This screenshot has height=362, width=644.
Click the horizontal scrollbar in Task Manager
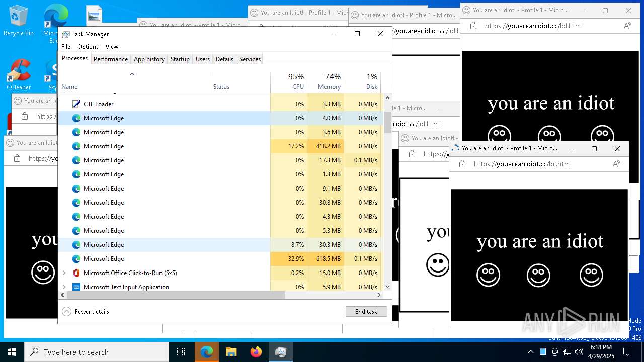coord(176,295)
